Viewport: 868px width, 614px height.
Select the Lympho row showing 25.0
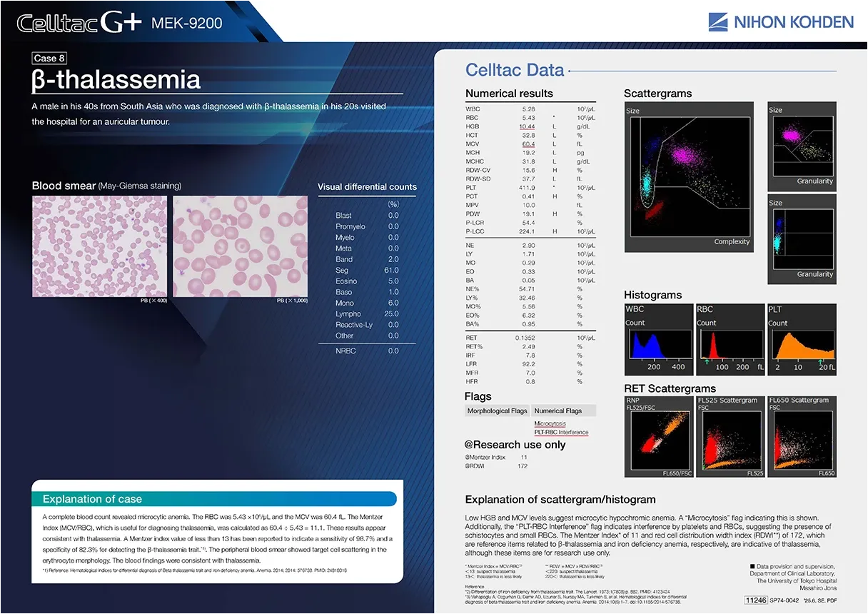click(367, 314)
